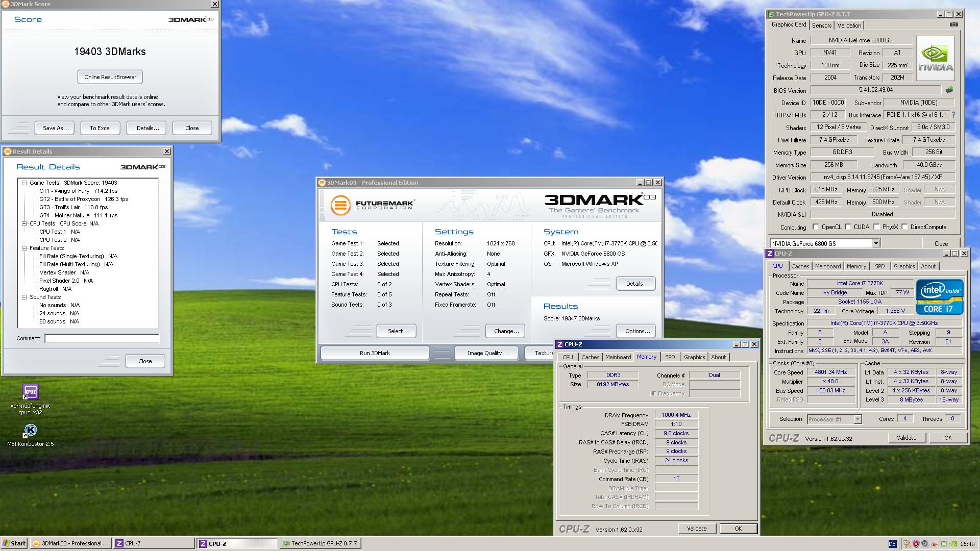The image size is (980, 551).
Task: Click the Image Quality... button
Action: pyautogui.click(x=487, y=353)
